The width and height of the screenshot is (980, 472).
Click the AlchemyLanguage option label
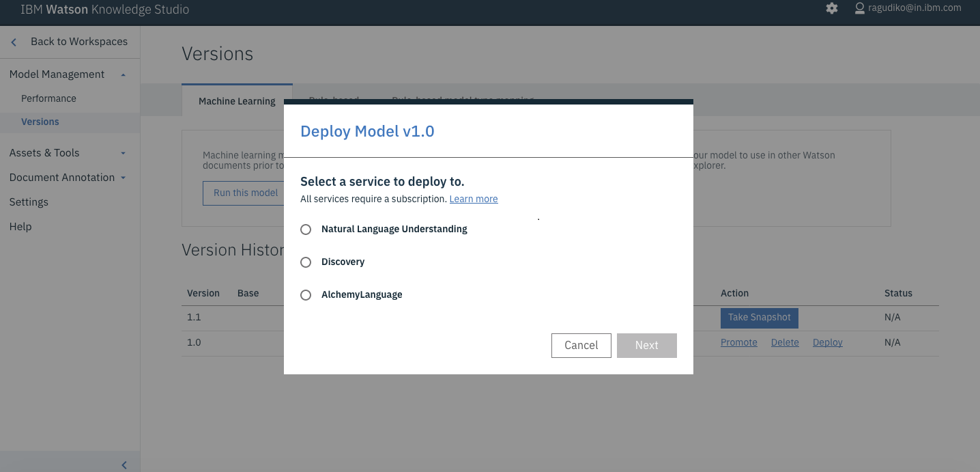362,295
